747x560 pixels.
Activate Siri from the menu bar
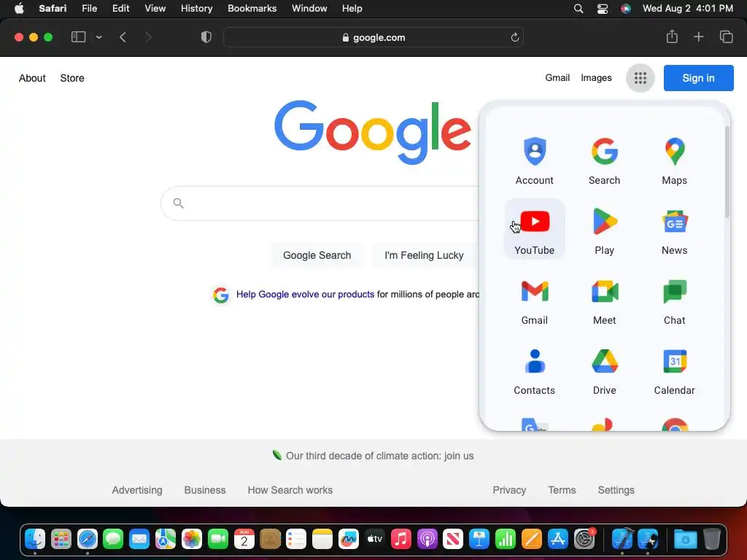pos(625,8)
